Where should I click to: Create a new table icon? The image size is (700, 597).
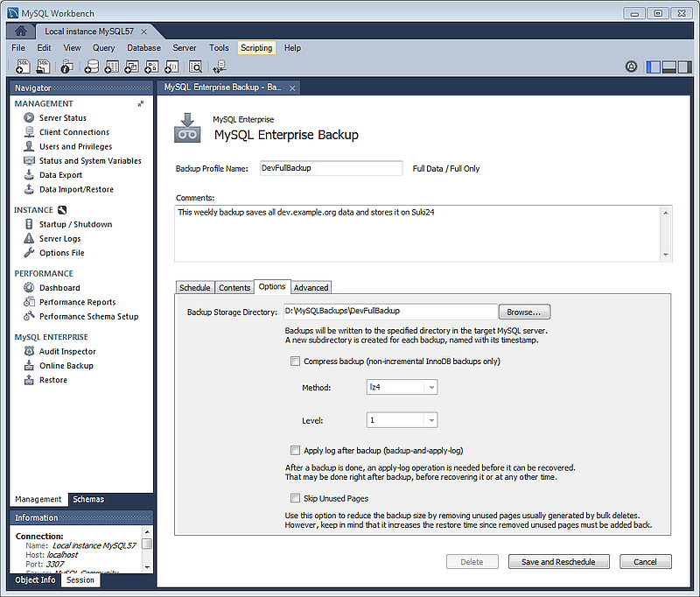(x=112, y=67)
